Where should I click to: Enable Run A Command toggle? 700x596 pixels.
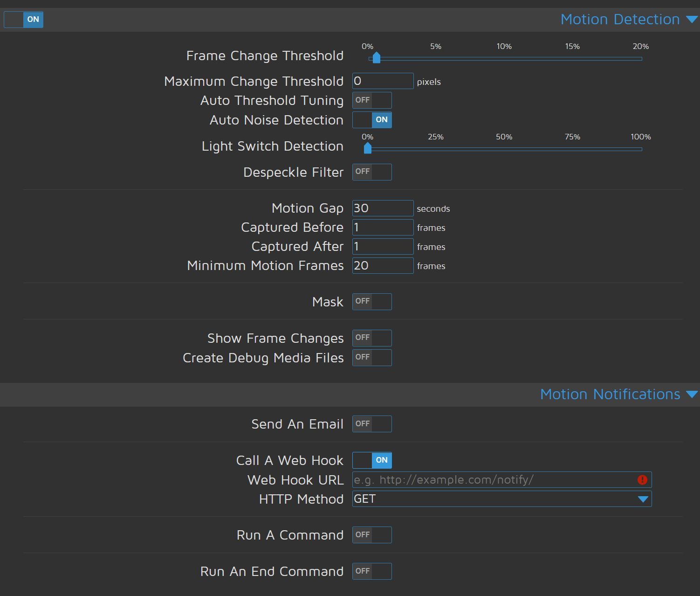click(372, 535)
